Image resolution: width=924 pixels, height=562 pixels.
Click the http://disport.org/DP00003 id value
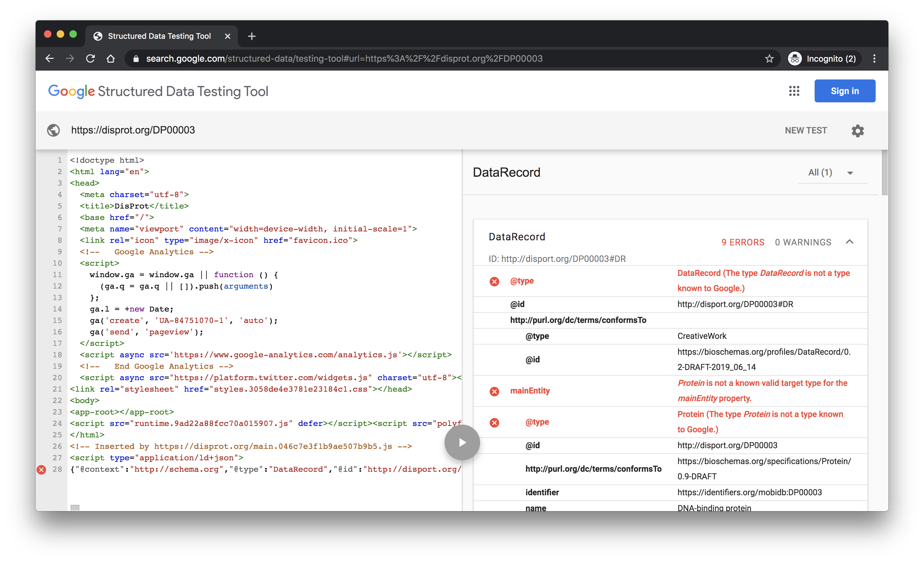pyautogui.click(x=727, y=445)
